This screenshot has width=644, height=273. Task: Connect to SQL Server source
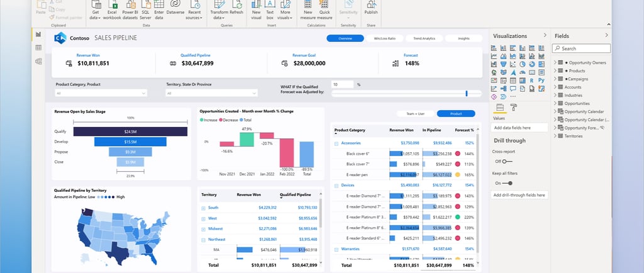pos(145,10)
